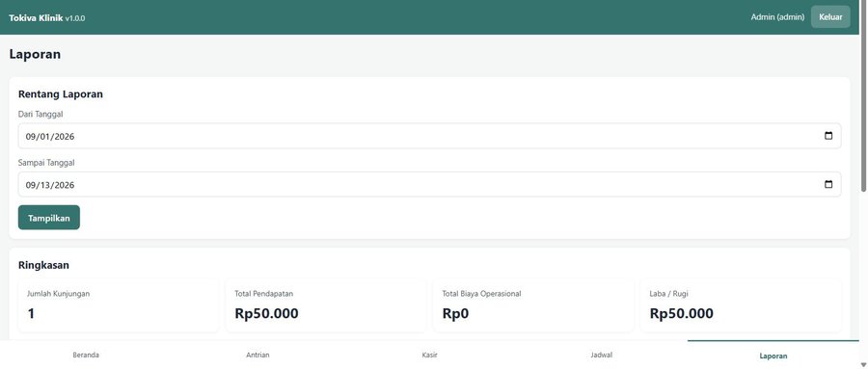
Task: Select the Total Pendapatan label
Action: pos(264,294)
